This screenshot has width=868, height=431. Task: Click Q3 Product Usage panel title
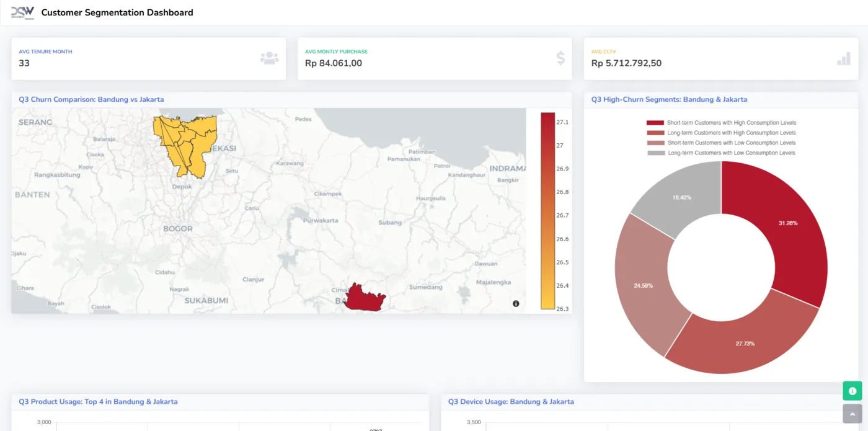tap(98, 402)
